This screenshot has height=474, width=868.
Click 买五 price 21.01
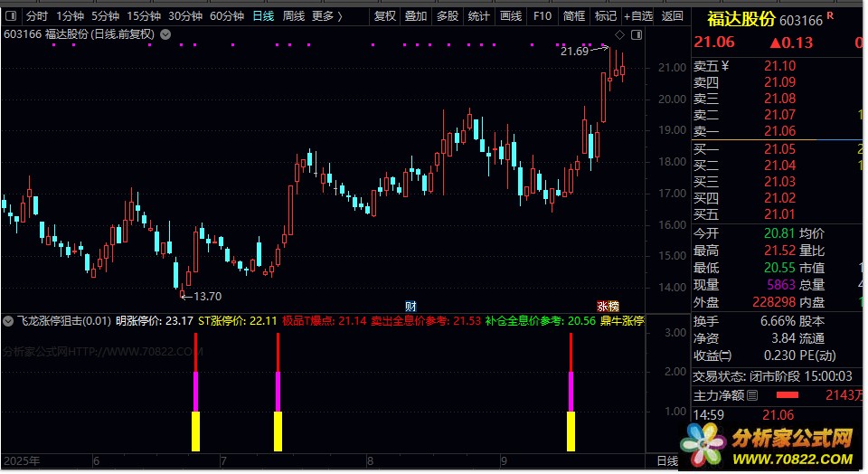pyautogui.click(x=779, y=214)
